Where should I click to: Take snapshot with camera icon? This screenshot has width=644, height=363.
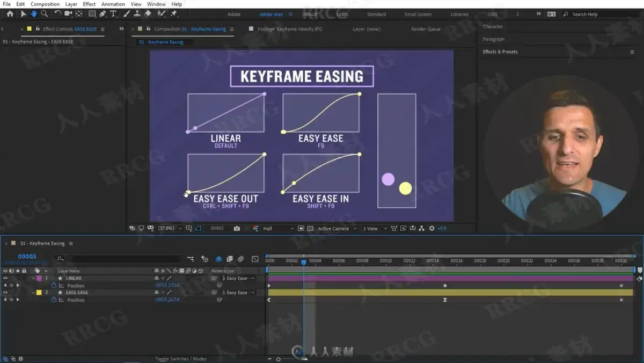(x=237, y=228)
